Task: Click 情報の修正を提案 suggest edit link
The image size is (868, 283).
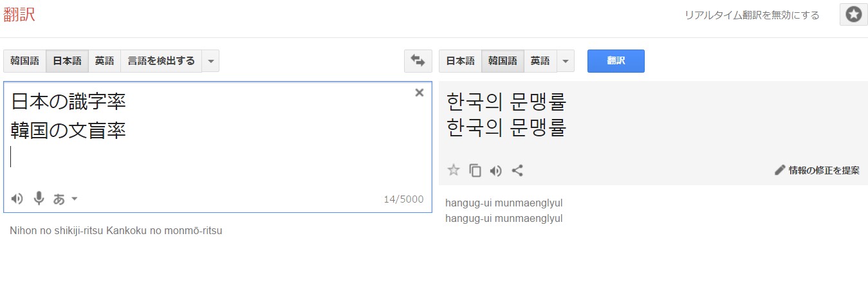Action: (817, 170)
